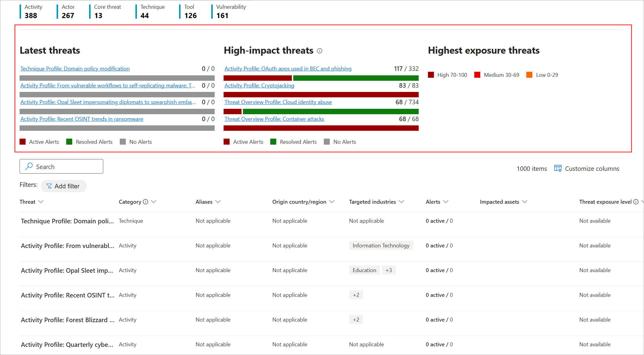
Task: Click the Category column info icon
Action: tap(146, 202)
